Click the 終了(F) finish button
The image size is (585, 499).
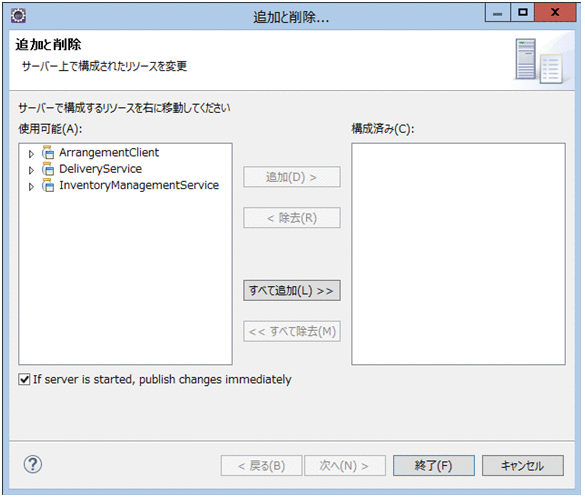click(434, 466)
